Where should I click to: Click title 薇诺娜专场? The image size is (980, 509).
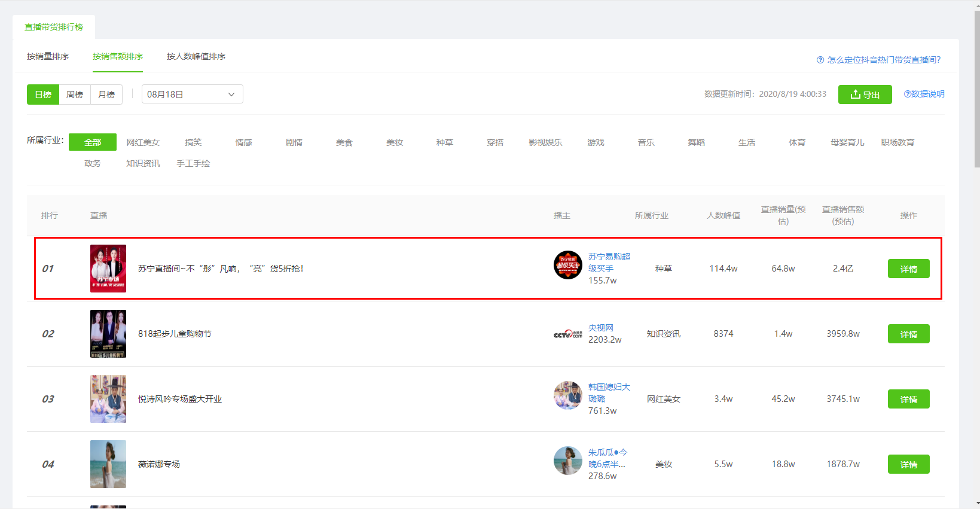coord(159,464)
